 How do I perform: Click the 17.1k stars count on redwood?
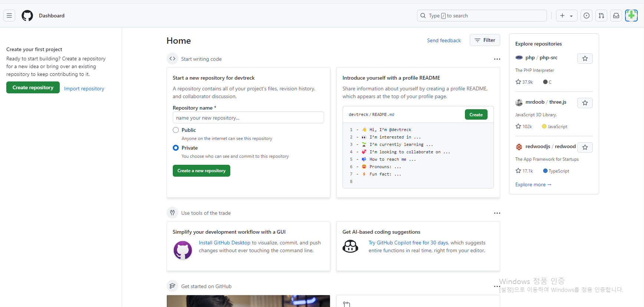[x=524, y=171]
